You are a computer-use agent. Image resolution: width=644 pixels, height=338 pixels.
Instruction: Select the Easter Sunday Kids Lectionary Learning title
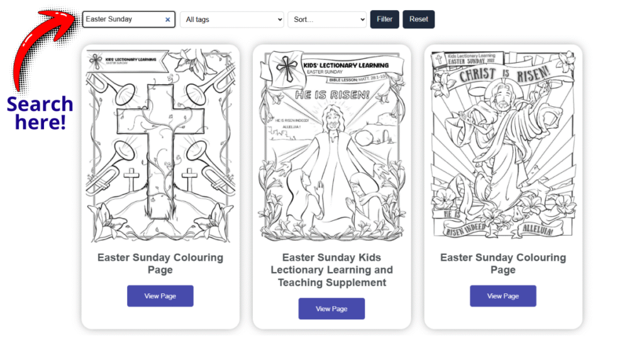[331, 270]
